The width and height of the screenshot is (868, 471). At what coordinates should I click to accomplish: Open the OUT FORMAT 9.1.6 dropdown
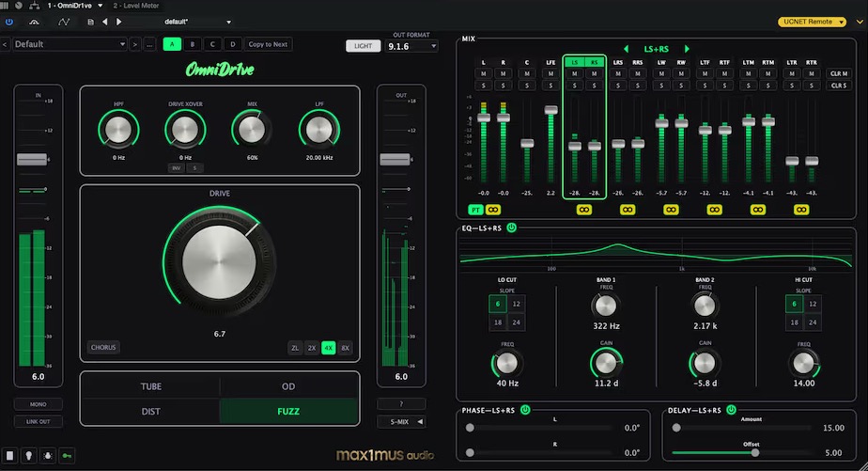[x=411, y=47]
